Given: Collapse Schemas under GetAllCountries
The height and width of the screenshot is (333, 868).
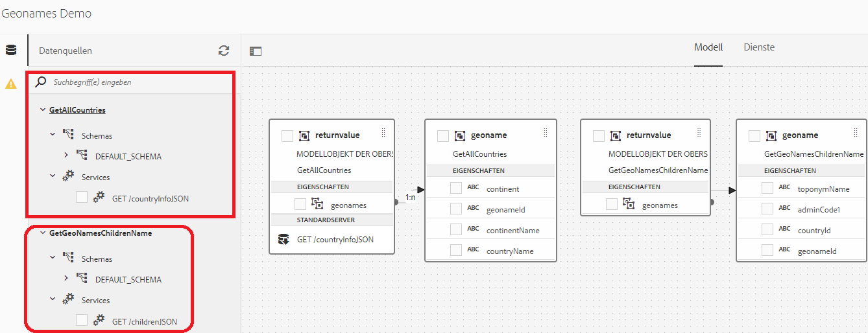Looking at the screenshot, I should (x=53, y=135).
